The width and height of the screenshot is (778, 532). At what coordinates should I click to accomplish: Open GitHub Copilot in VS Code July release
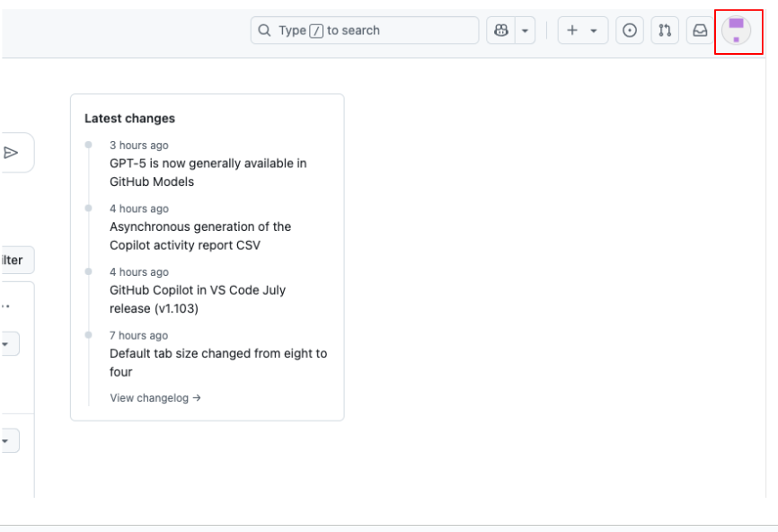pos(198,299)
